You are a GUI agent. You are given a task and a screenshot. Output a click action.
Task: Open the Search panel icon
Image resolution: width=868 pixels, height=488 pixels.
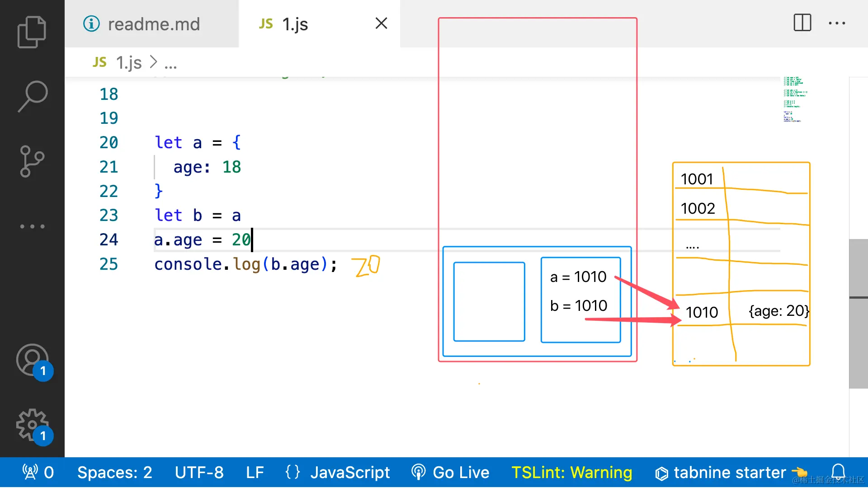click(x=33, y=96)
